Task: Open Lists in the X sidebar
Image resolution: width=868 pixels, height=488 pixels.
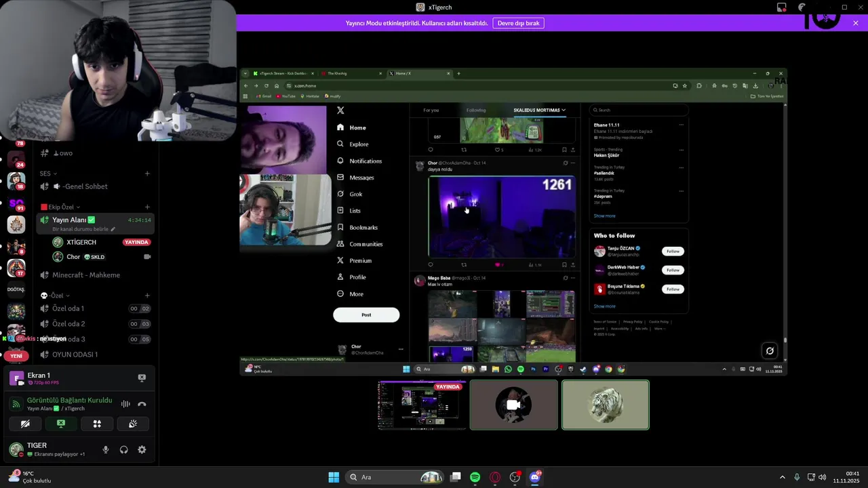Action: point(349,211)
